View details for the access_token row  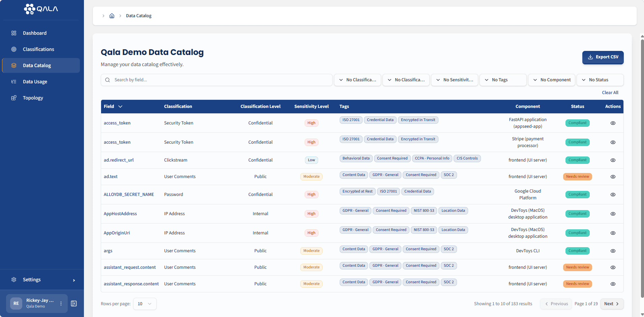(x=613, y=123)
